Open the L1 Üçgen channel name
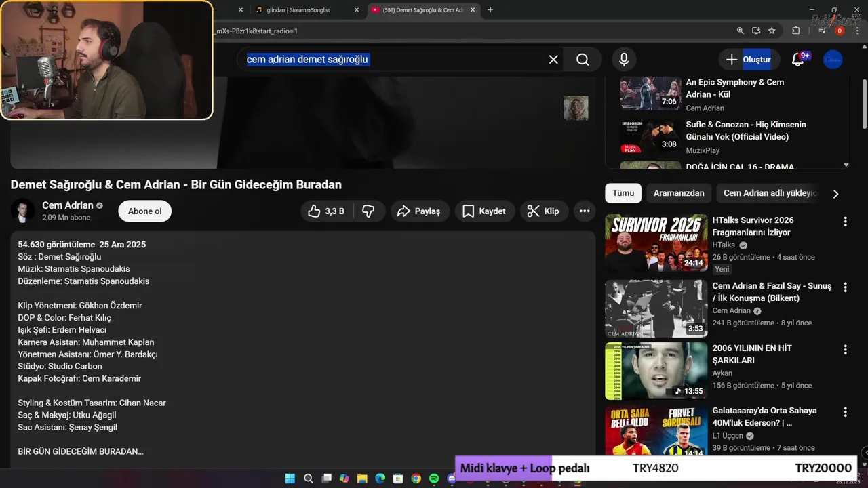 [x=727, y=436]
